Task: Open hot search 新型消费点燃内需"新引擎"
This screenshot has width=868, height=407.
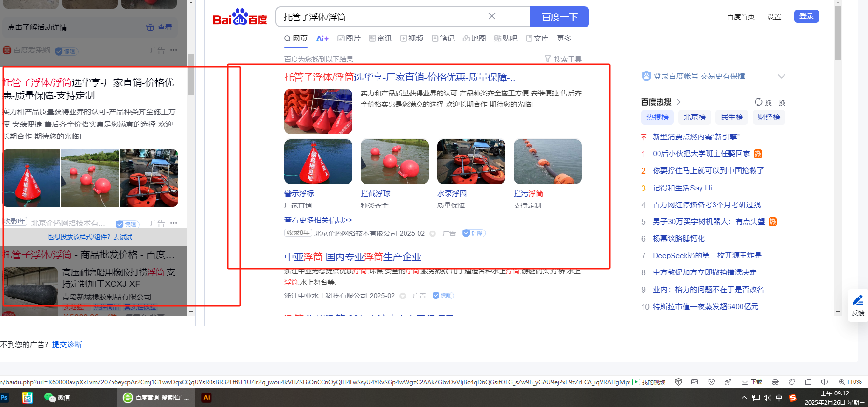Action: (696, 137)
